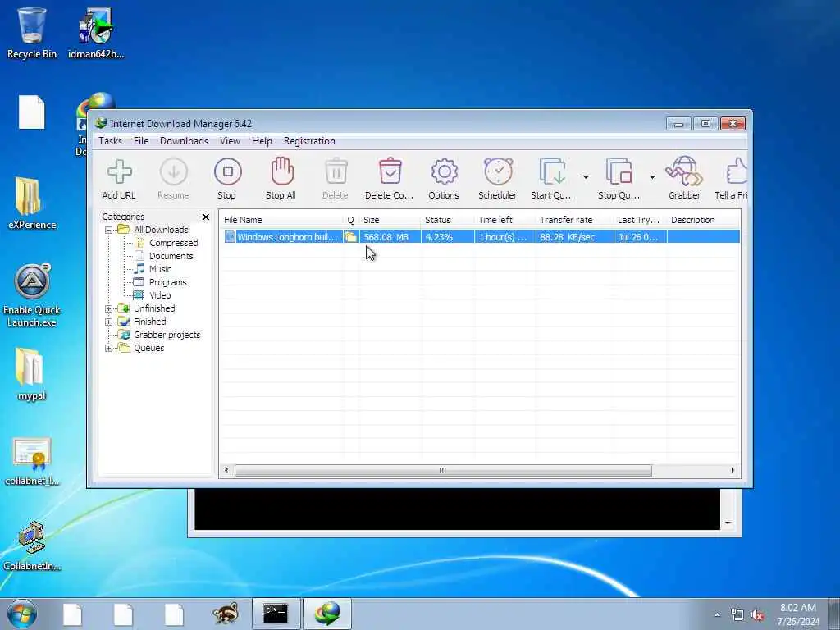Viewport: 840px width, 630px height.
Task: Select Enable Quick Launch.exe desktop icon
Action: coord(32,295)
